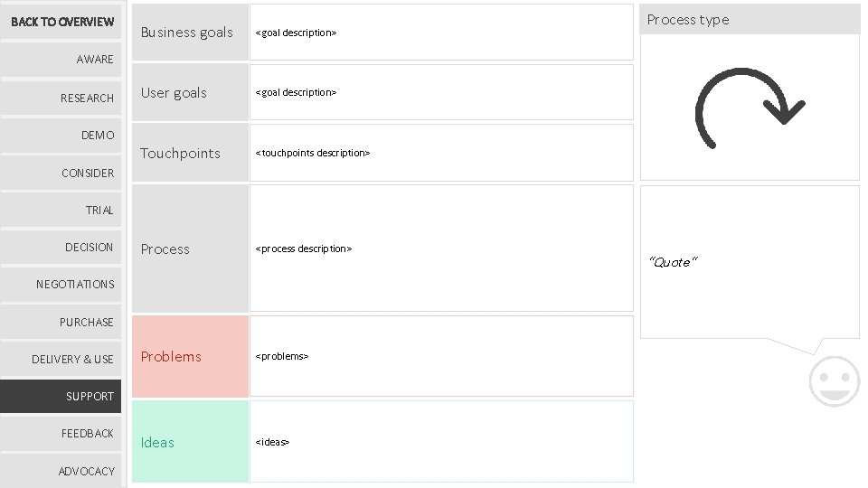The height and width of the screenshot is (488, 868).
Task: Open the CONSIDER stage
Action: tap(61, 173)
